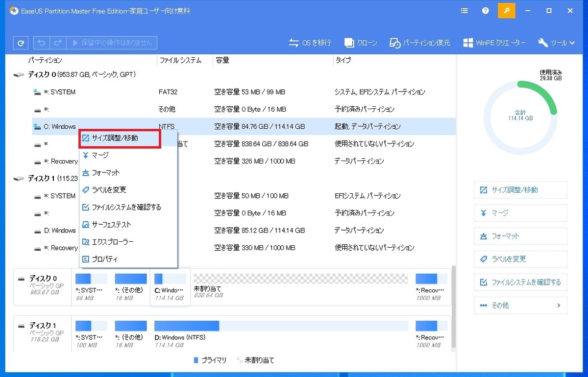The width and height of the screenshot is (588, 377).
Task: Expand the Tools (ツール) dropdown
Action: 557,43
